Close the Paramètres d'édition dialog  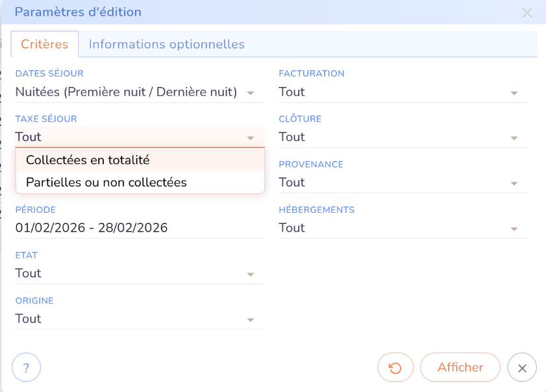528,13
